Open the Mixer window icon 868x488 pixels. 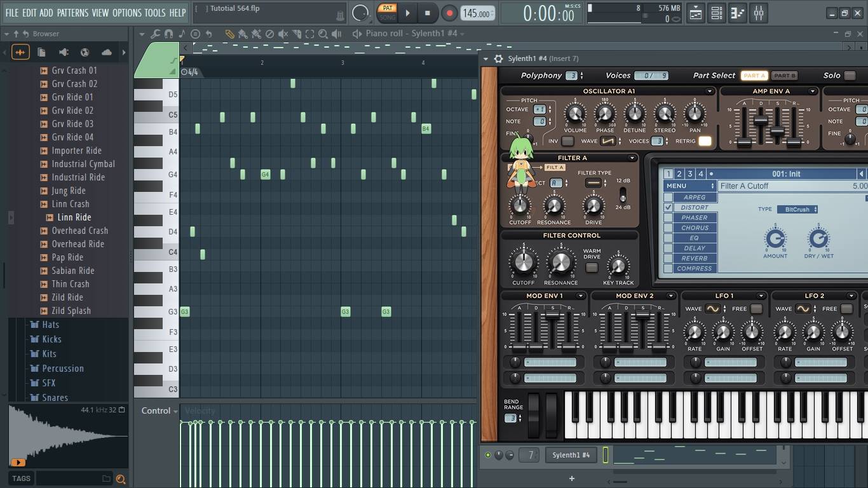point(758,13)
